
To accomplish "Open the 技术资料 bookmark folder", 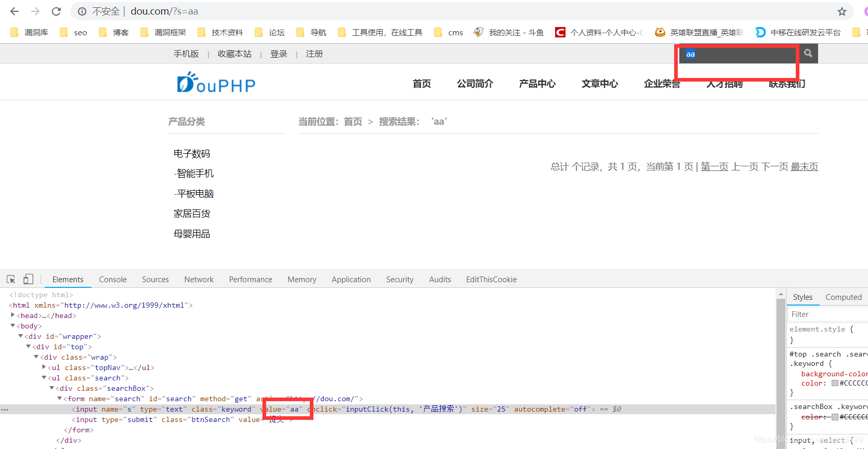I will [x=220, y=32].
